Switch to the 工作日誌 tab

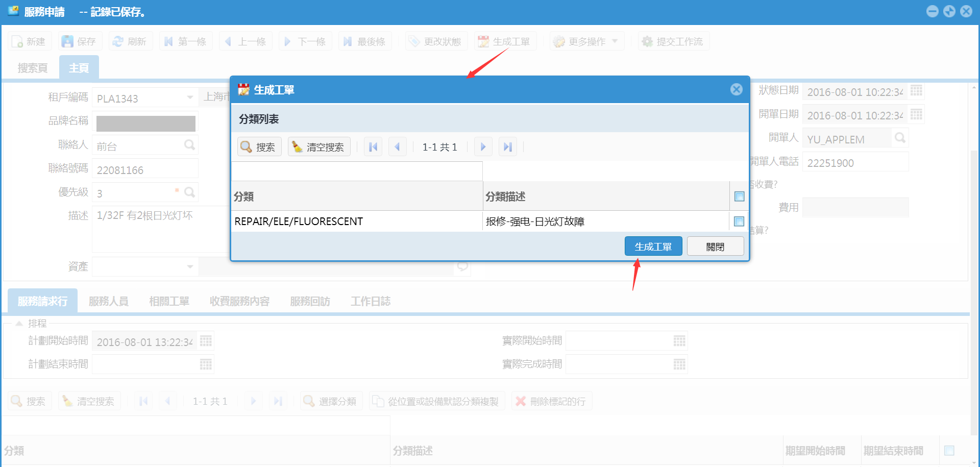pos(370,301)
